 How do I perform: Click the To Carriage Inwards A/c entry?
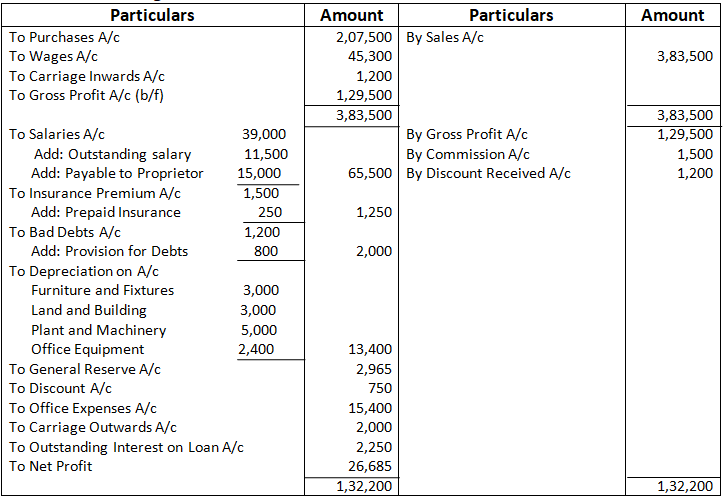tap(87, 76)
